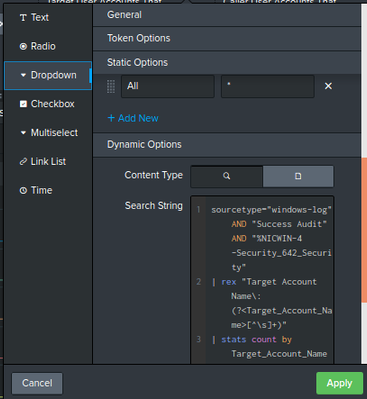The image size is (367, 399).
Task: Click the Dropdown caret icon
Action: click(23, 75)
